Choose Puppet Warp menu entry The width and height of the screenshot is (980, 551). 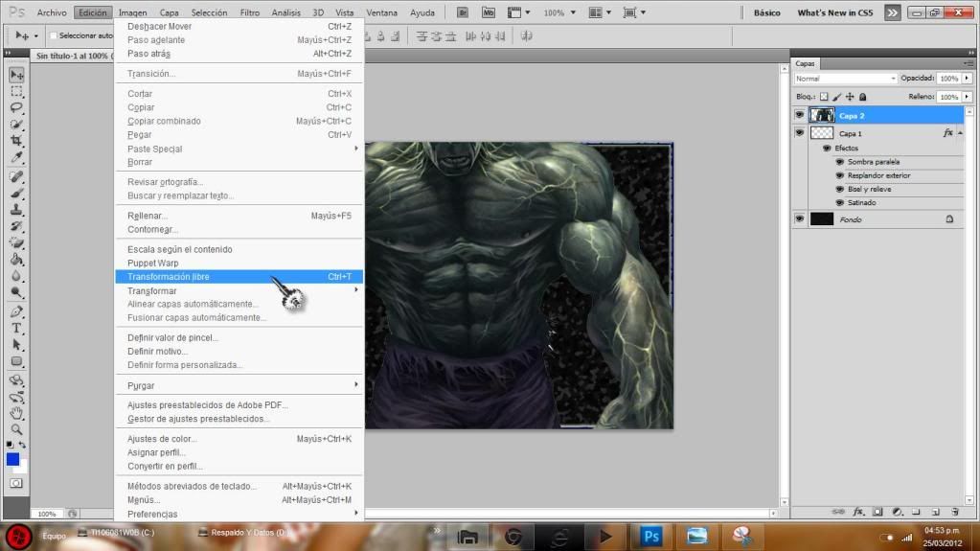click(x=239, y=264)
